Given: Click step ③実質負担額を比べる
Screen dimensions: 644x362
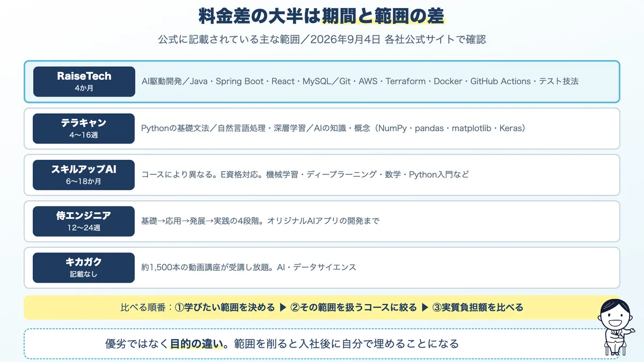Looking at the screenshot, I should point(478,307).
